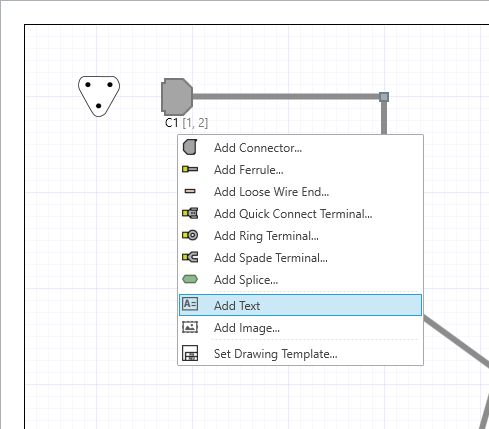The image size is (489, 429).
Task: Click the loose wire end icon
Action: pyautogui.click(x=190, y=191)
